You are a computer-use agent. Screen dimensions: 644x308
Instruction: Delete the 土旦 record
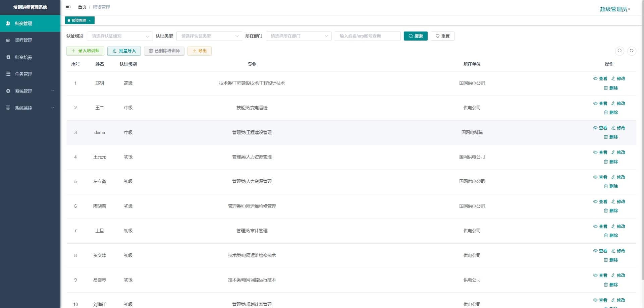click(611, 236)
